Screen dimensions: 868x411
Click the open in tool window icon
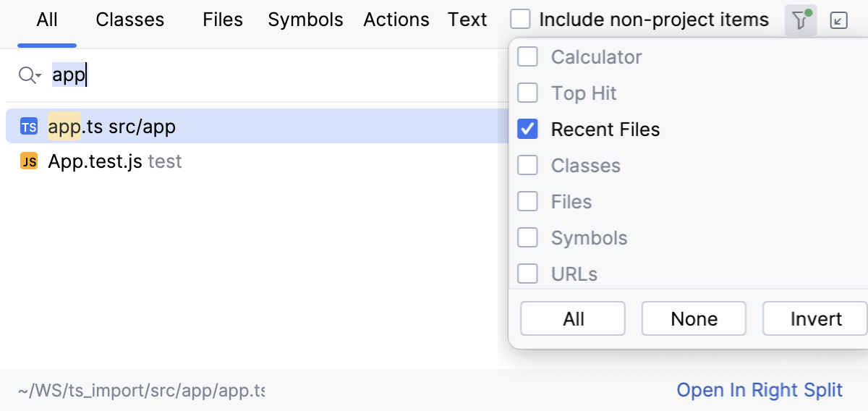tap(838, 20)
